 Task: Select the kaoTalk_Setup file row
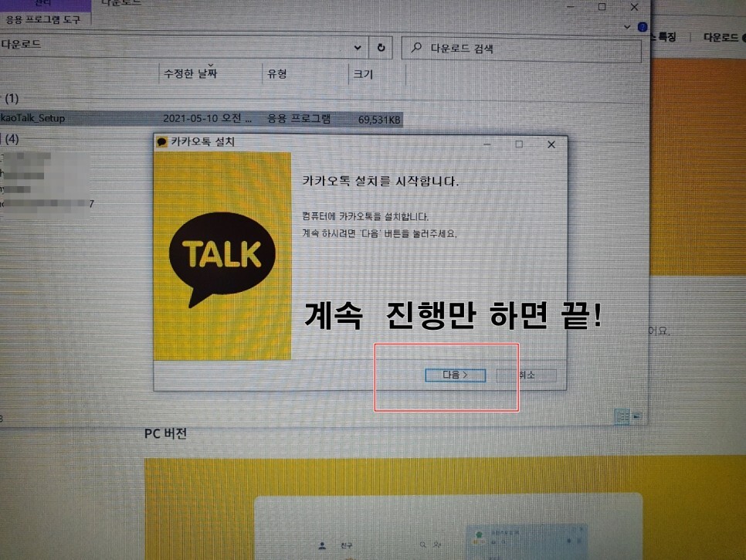point(201,118)
